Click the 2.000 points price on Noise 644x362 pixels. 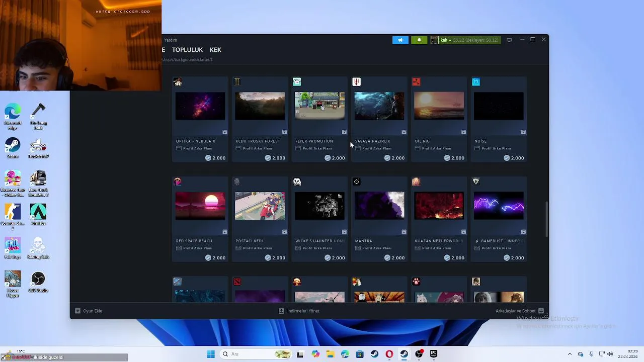coord(514,158)
